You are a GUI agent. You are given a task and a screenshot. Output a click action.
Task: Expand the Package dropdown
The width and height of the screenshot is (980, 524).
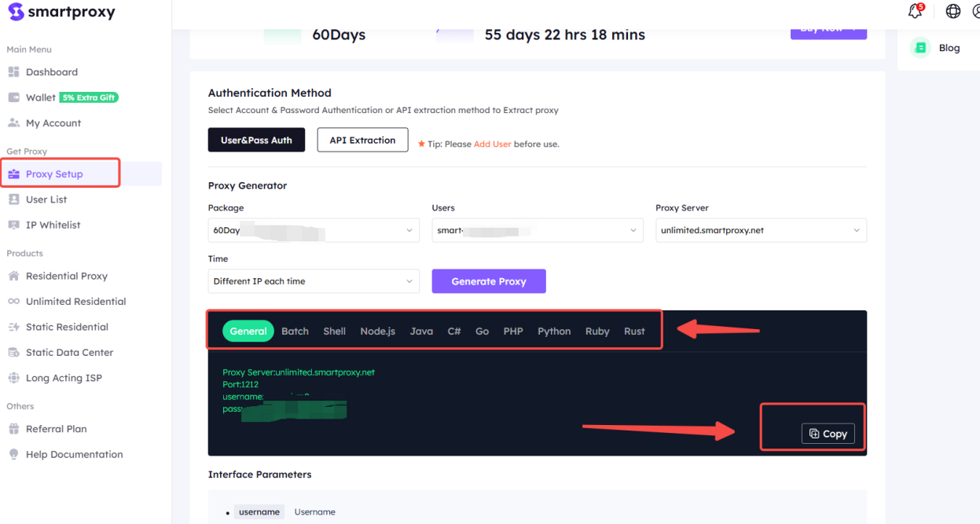coord(314,230)
